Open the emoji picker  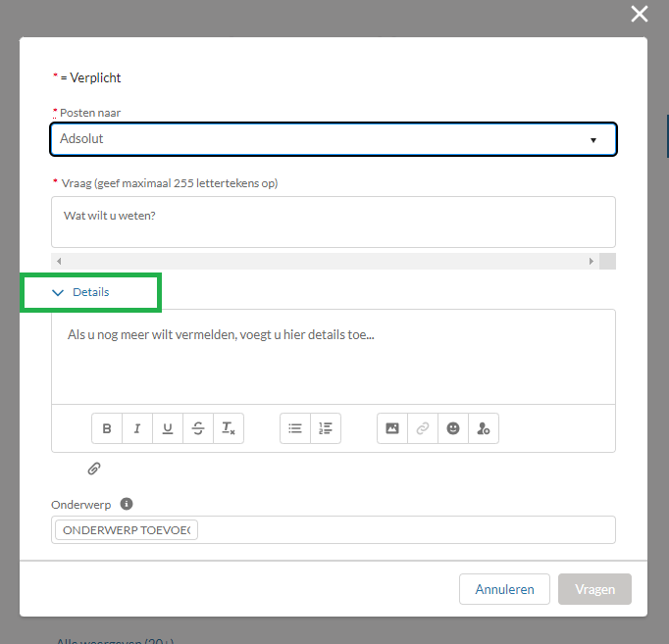click(x=453, y=428)
